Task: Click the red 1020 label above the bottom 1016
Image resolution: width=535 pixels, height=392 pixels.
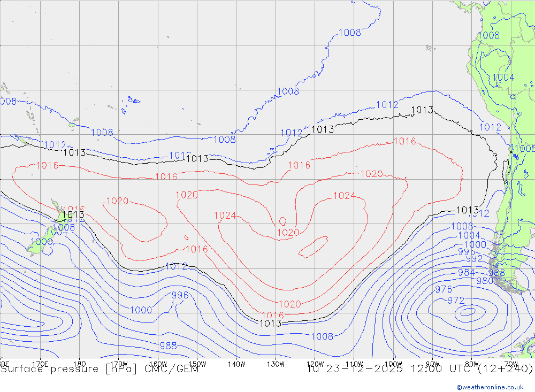Action: pos(289,304)
